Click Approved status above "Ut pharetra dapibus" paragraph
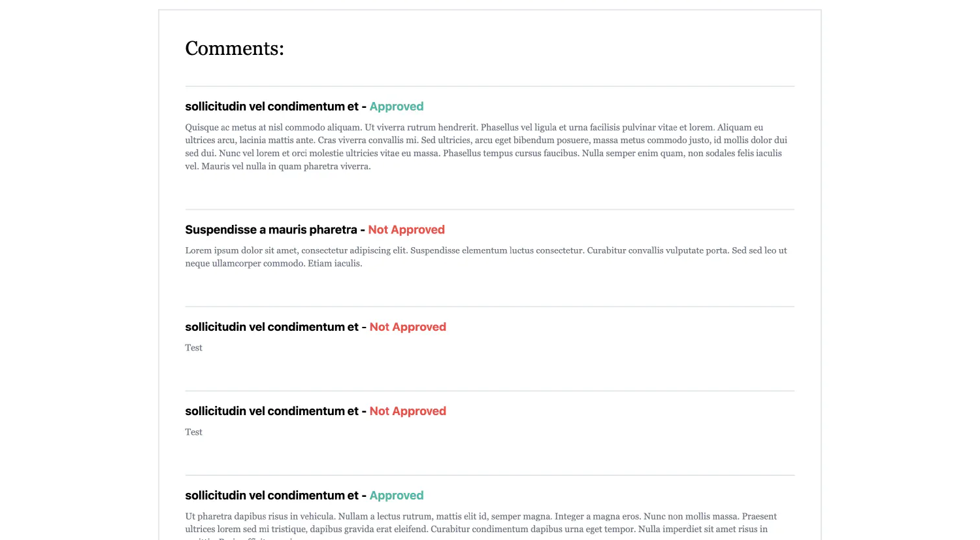The width and height of the screenshot is (980, 540). coord(397,496)
